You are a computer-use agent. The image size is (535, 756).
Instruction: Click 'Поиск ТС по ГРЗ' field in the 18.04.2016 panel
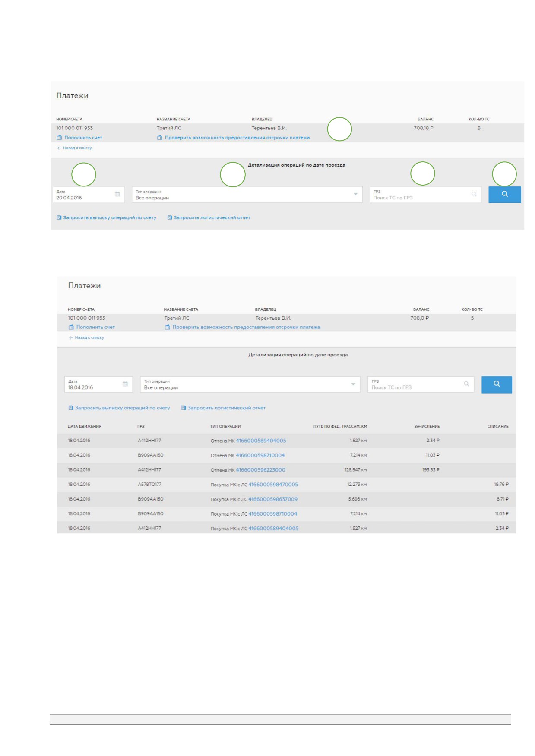pyautogui.click(x=421, y=384)
